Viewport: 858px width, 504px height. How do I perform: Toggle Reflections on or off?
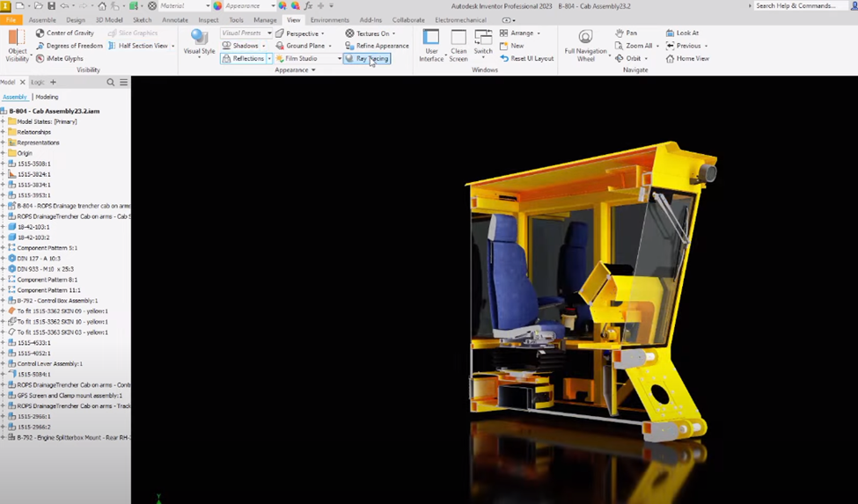244,58
